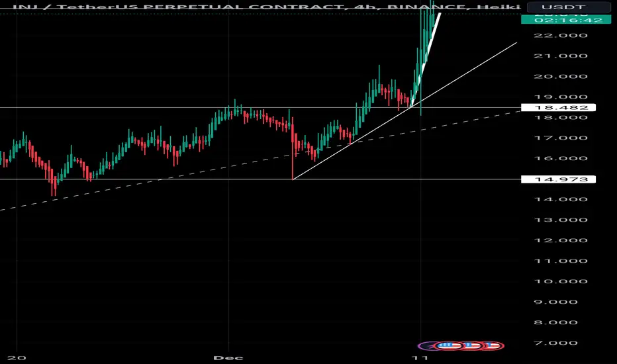Click the 12.000 price axis label
617x364 pixels.
[x=560, y=240]
